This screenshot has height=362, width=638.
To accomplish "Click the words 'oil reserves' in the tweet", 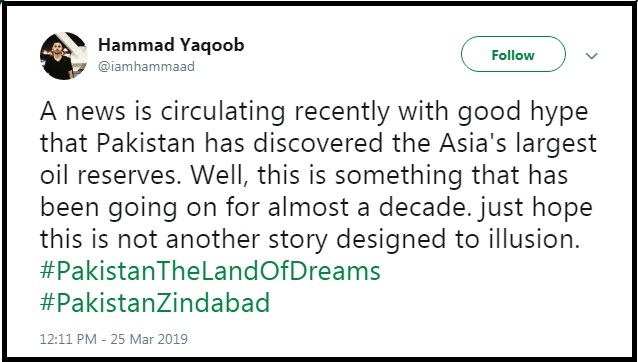I will [110, 175].
